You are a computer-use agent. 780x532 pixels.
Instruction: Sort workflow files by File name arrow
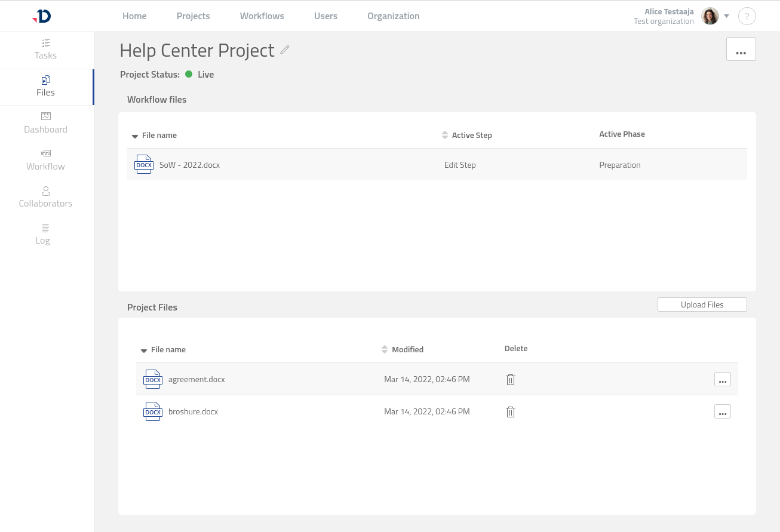point(135,136)
